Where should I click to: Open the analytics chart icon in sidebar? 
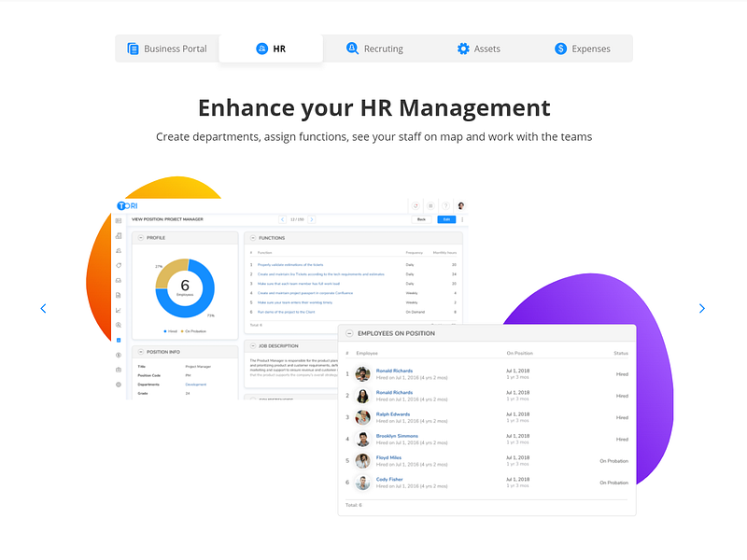tap(119, 309)
